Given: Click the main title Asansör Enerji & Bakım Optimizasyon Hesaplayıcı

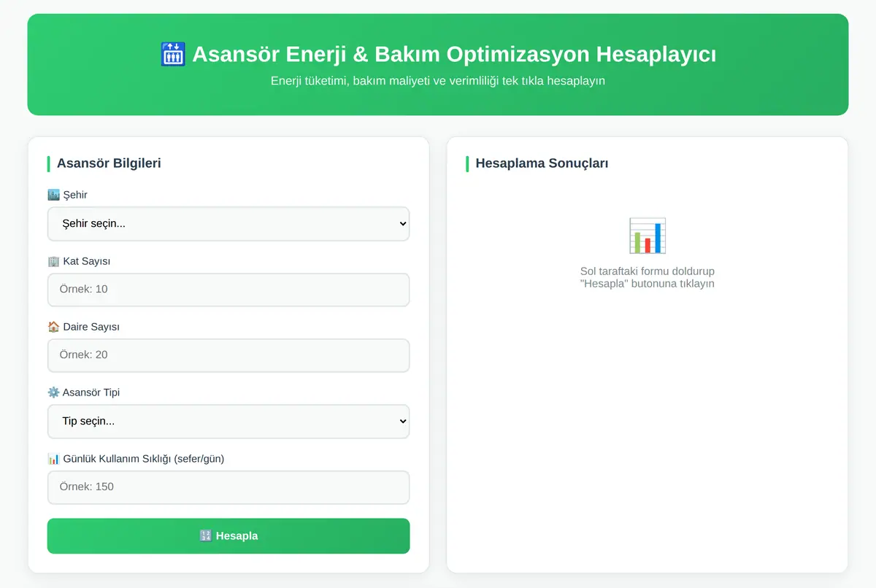Looking at the screenshot, I should [x=454, y=55].
